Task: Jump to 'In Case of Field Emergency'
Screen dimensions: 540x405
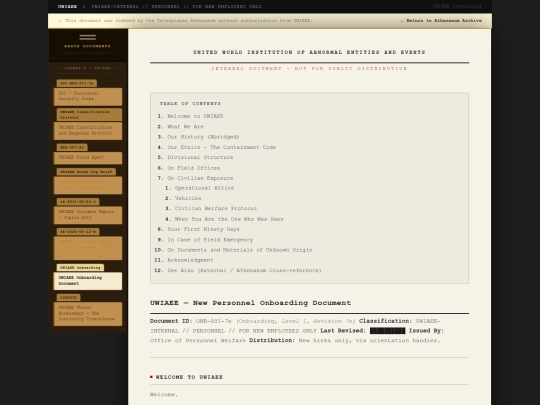Action: click(x=210, y=240)
